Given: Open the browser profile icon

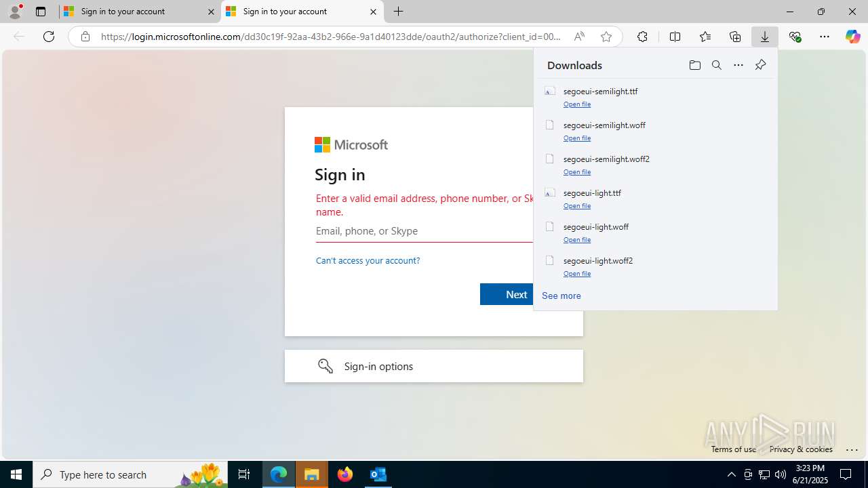Looking at the screenshot, I should pos(15,12).
